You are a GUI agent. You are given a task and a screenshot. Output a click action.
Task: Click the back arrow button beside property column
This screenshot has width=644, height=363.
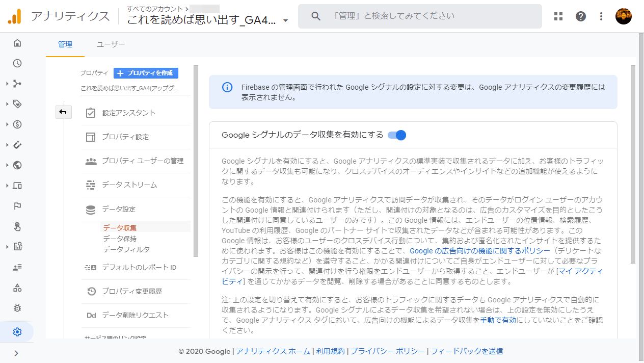pos(63,112)
